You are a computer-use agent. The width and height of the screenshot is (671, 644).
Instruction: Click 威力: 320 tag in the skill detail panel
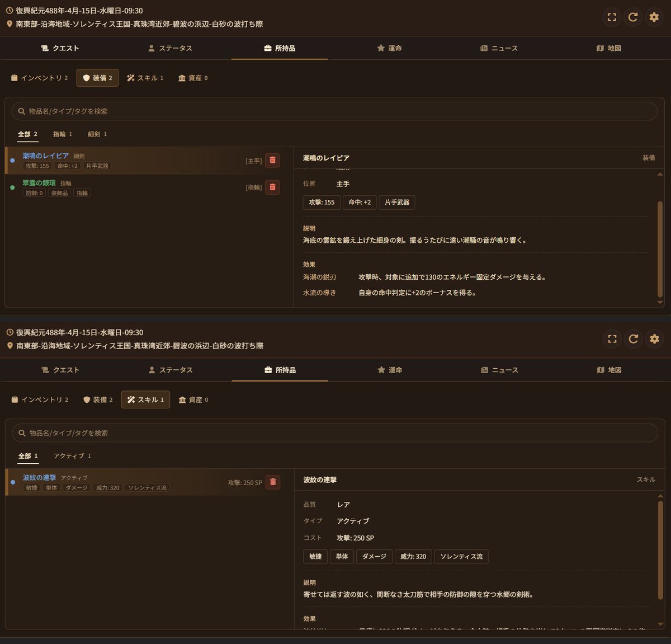click(413, 556)
